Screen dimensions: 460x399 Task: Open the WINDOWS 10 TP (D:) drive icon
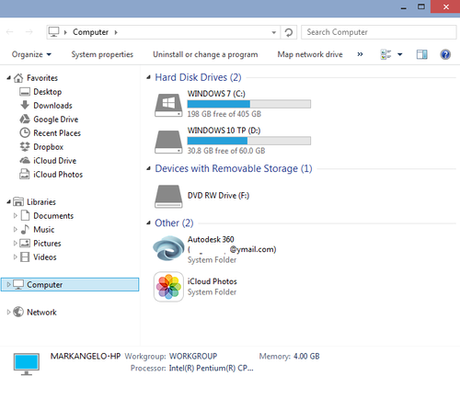coord(168,142)
